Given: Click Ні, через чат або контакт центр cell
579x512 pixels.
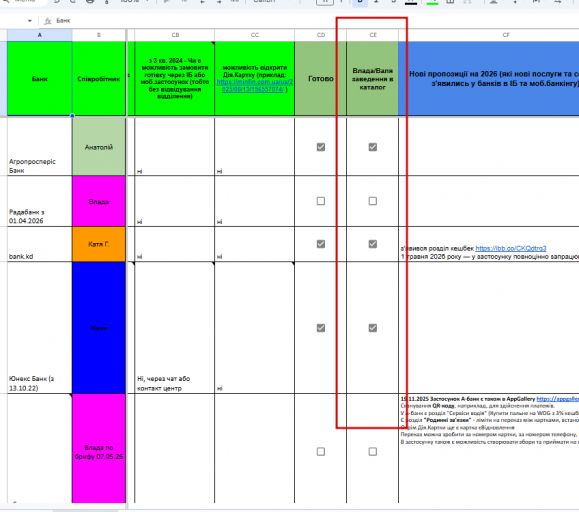Looking at the screenshot, I should (175, 328).
